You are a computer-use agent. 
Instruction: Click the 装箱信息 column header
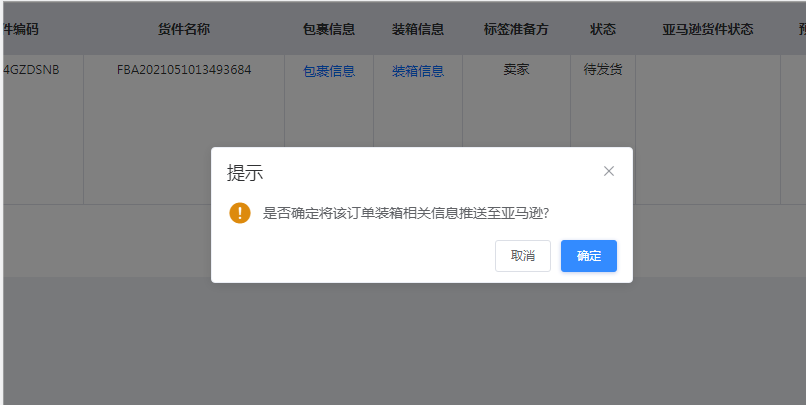418,29
